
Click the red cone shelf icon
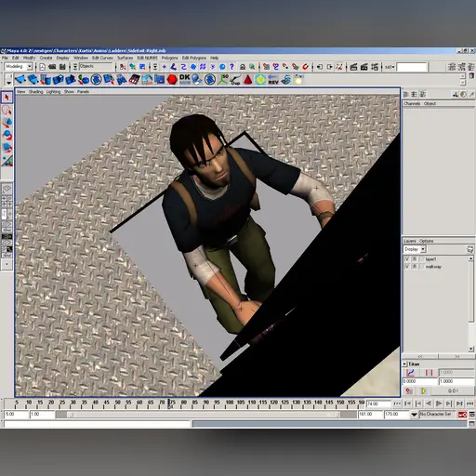[x=248, y=80]
